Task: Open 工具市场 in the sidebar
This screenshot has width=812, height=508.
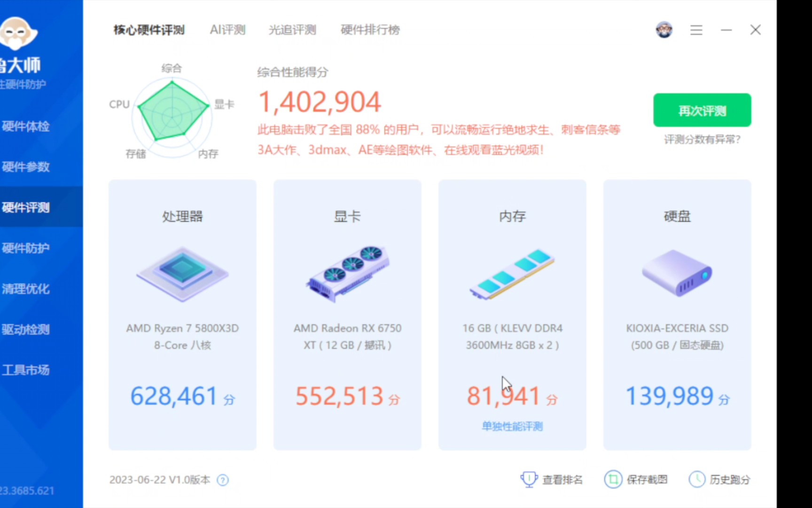Action: pyautogui.click(x=26, y=370)
